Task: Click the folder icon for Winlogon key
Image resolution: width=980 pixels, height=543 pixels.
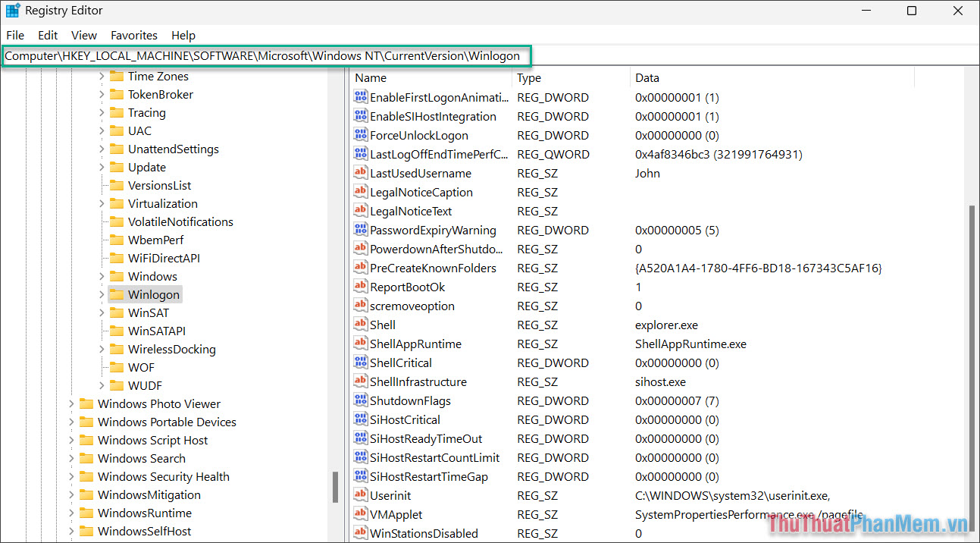Action: 117,294
